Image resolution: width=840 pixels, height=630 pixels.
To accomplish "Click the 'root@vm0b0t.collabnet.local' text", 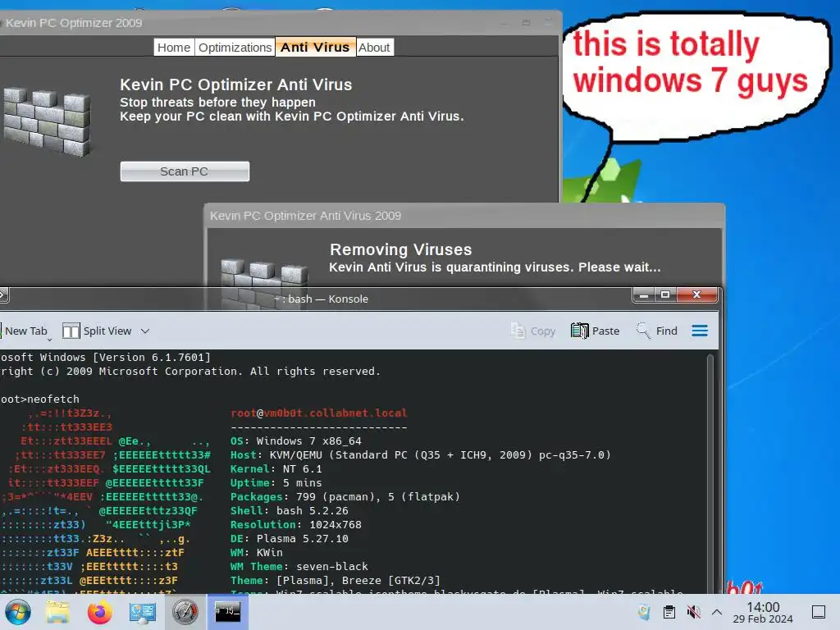I will coord(319,413).
